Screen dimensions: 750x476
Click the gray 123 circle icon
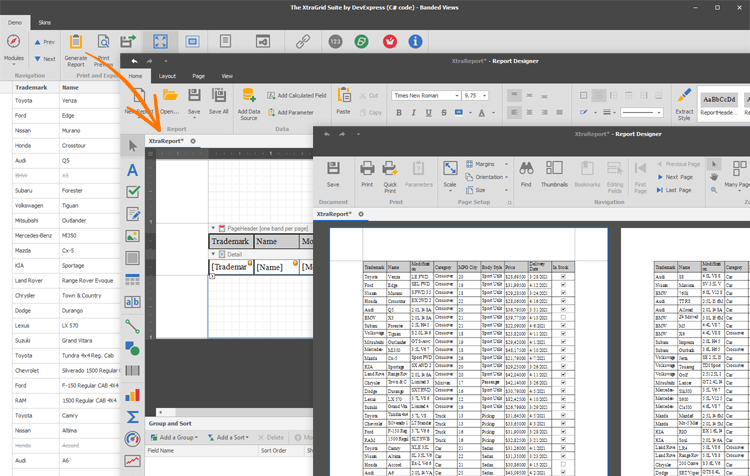click(335, 42)
